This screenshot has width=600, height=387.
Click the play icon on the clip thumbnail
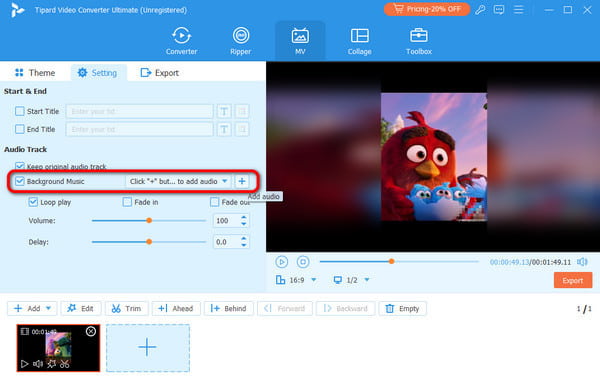[24, 364]
